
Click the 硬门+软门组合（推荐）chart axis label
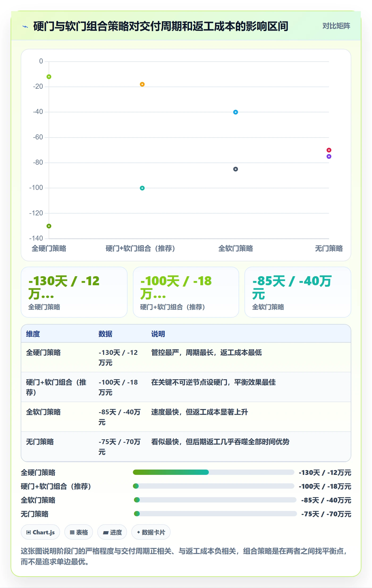(140, 249)
